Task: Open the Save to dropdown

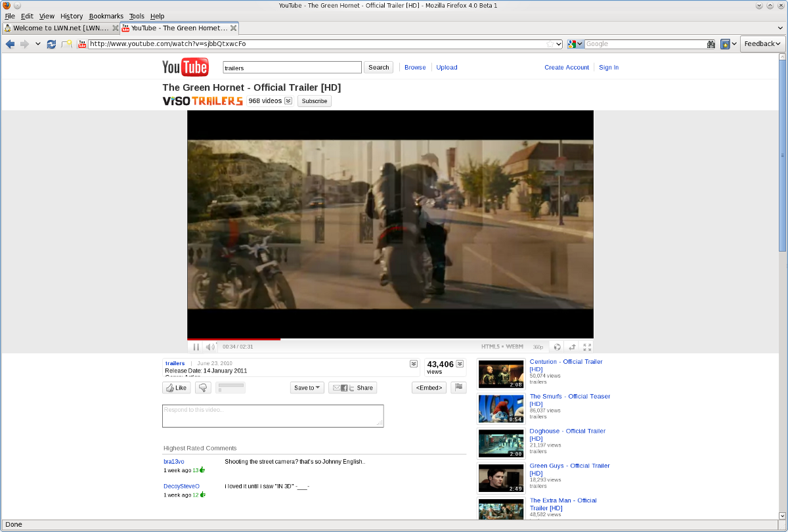Action: (307, 388)
